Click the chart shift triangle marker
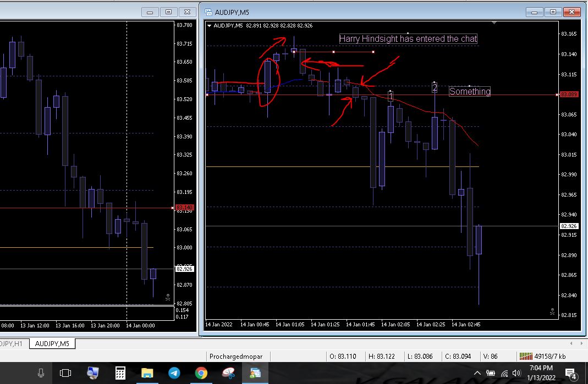Screen dimensions: 588x384 tap(494, 23)
